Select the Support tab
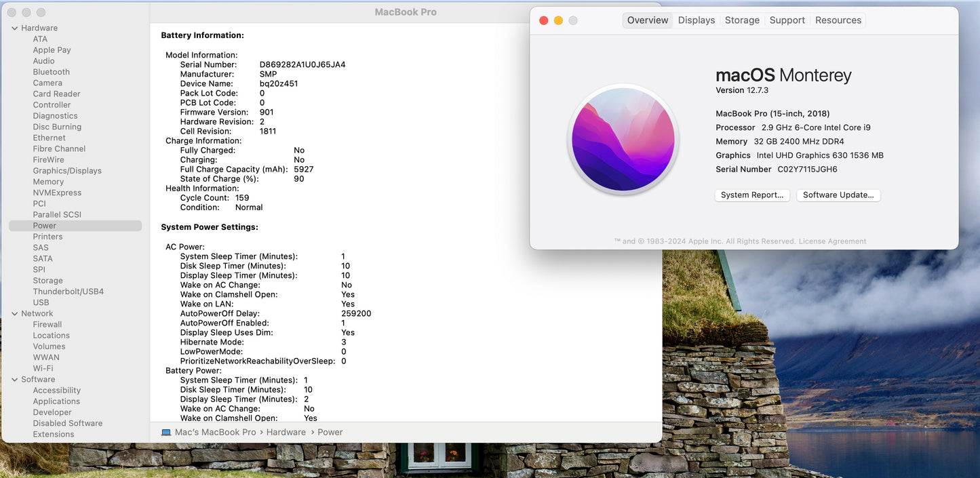The width and height of the screenshot is (980, 478). point(787,20)
